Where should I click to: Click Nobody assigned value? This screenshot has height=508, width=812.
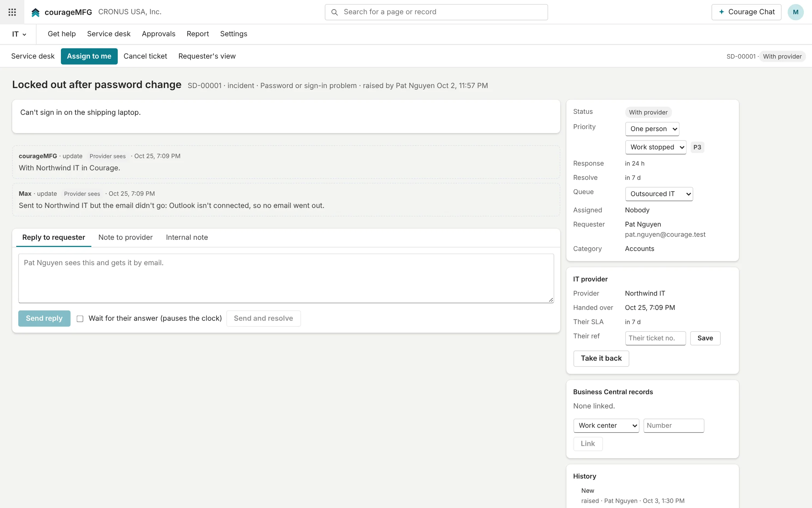point(637,210)
